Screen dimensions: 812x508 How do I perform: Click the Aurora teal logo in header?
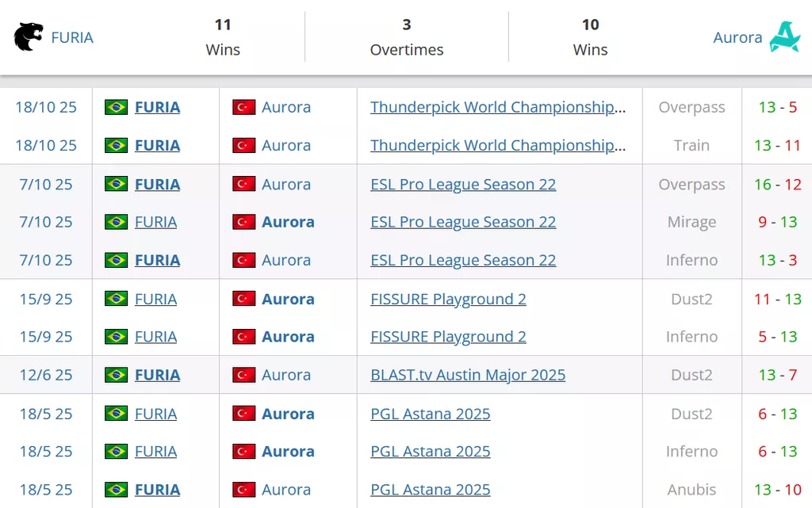pyautogui.click(x=784, y=37)
